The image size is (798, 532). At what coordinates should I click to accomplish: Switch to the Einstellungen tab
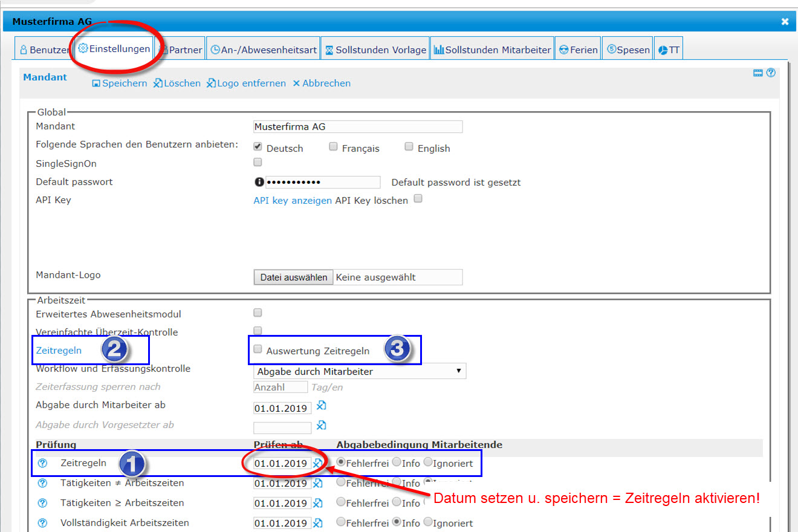(x=114, y=48)
